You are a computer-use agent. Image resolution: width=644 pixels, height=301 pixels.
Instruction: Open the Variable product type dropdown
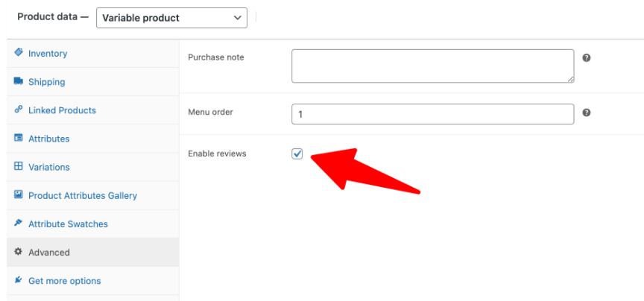(x=171, y=17)
